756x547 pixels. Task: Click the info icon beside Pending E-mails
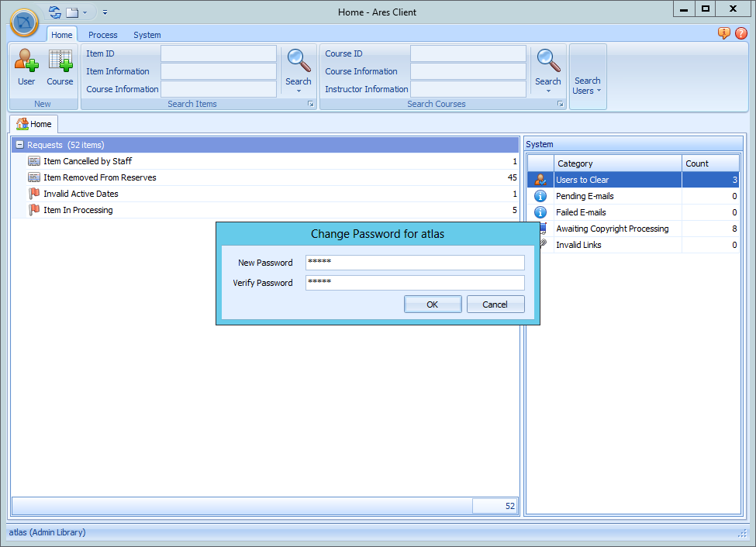pos(540,195)
